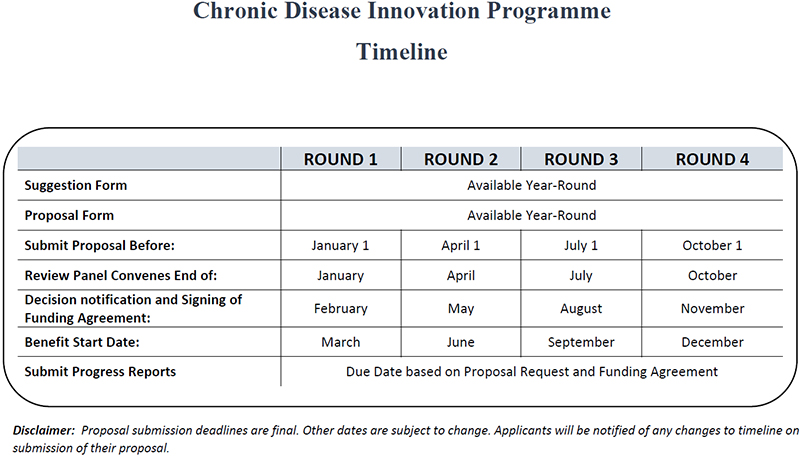Click the August decision notification cell
The height and width of the screenshot is (457, 800).
581,309
